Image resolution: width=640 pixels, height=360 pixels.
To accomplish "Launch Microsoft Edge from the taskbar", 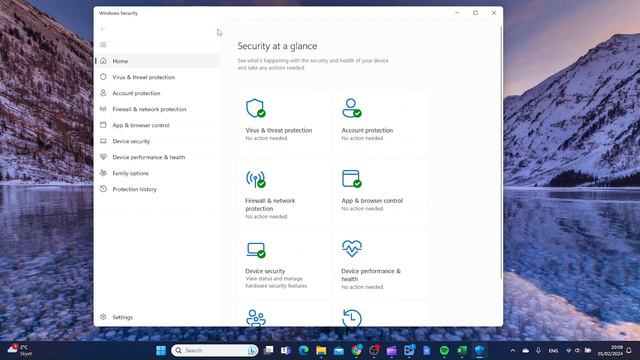I will tap(303, 350).
